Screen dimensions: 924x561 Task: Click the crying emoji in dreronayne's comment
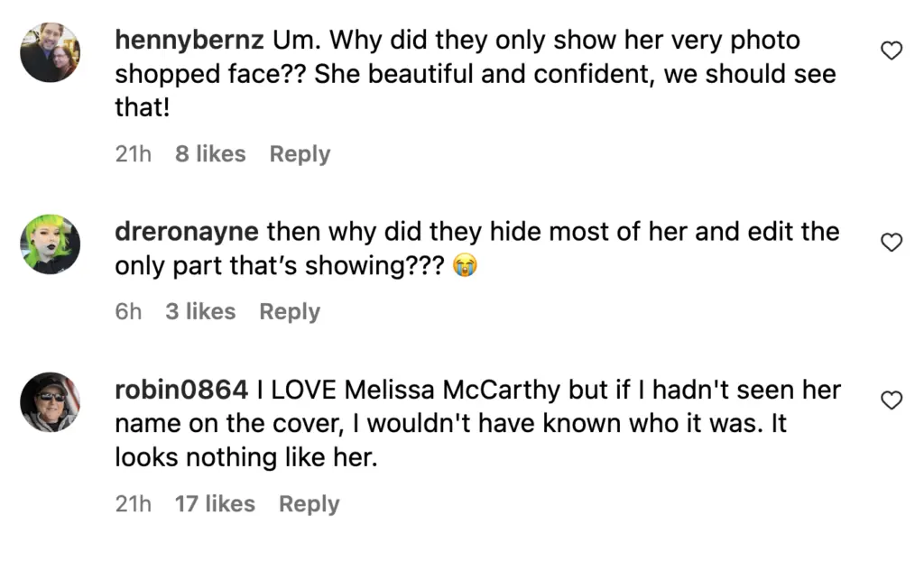pyautogui.click(x=465, y=266)
